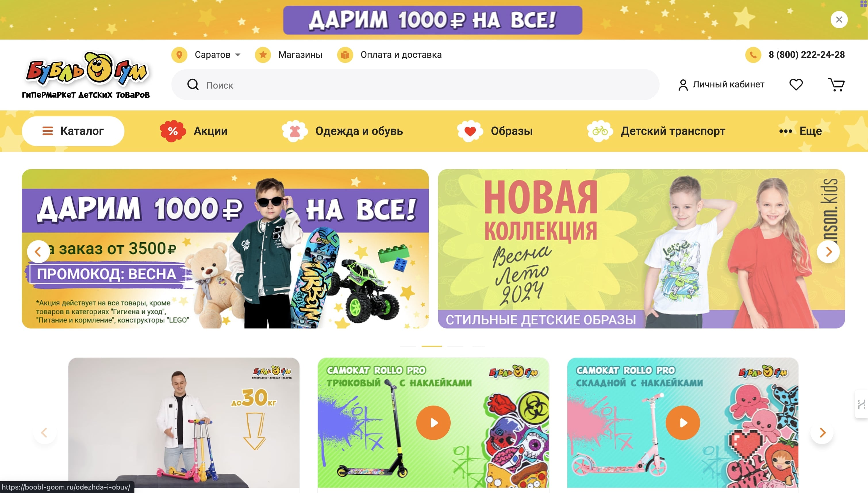Open the shopping cart icon
The image size is (868, 493).
pyautogui.click(x=836, y=85)
